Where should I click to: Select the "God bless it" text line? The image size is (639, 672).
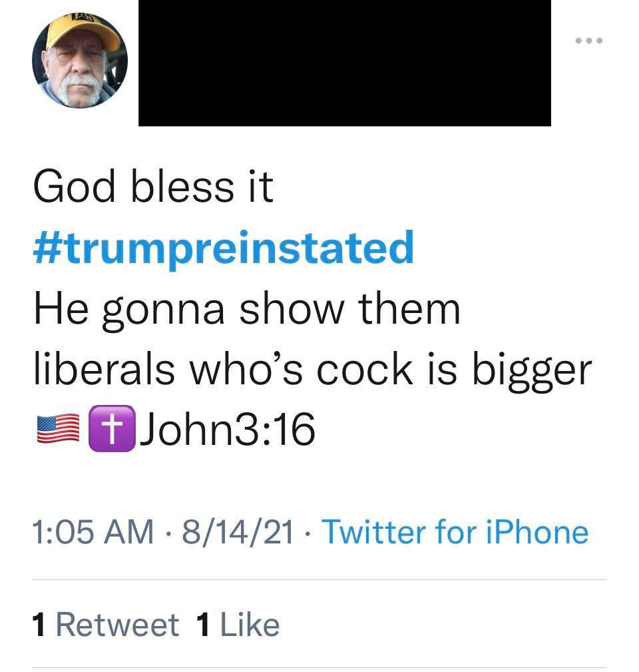click(153, 187)
